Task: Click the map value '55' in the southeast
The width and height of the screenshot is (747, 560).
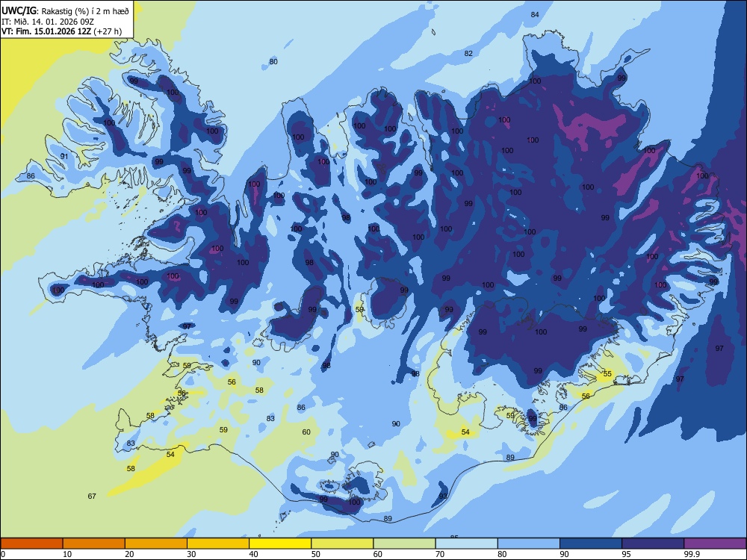Action: tap(607, 374)
